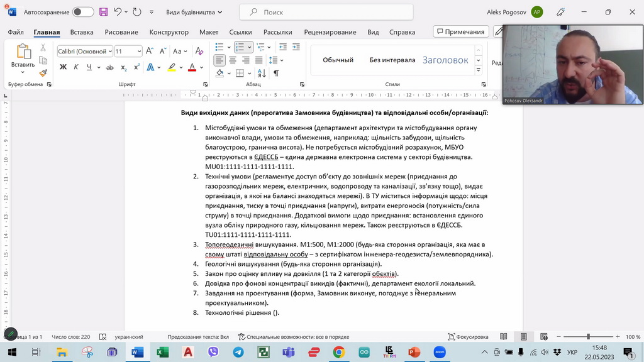Apply yellow text highlight color
The width and height of the screenshot is (644, 362).
click(x=172, y=67)
